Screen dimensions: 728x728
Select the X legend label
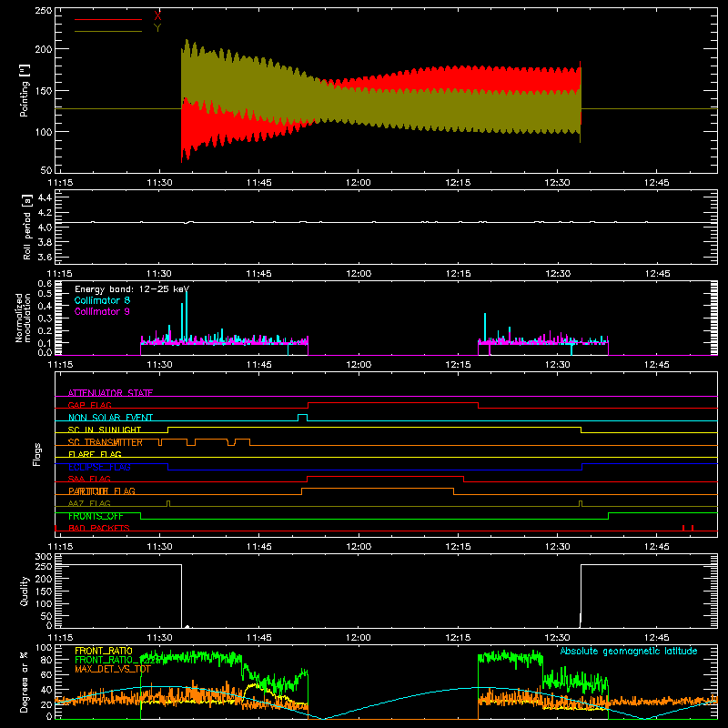coord(157,16)
